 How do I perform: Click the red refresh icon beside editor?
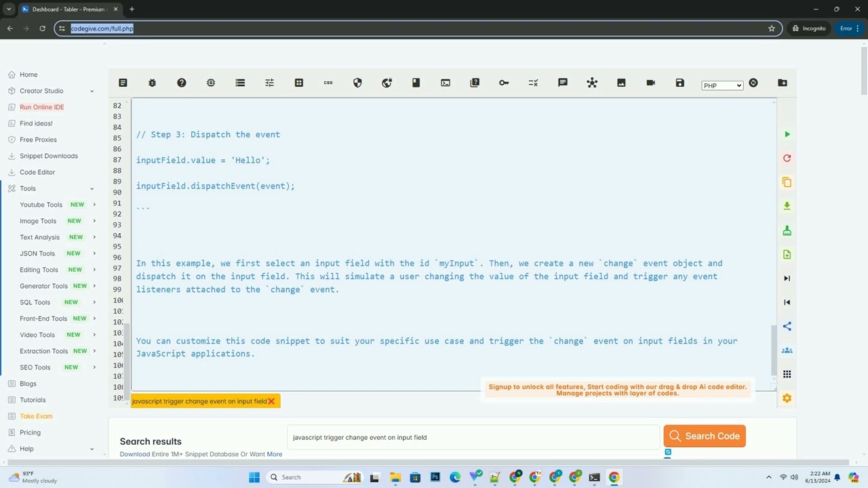(x=787, y=158)
